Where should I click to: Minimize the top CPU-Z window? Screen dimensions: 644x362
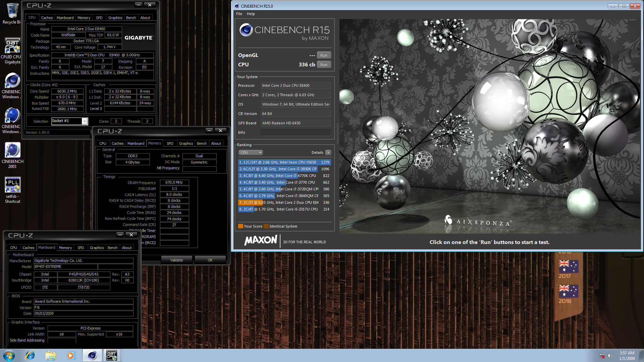[139, 5]
